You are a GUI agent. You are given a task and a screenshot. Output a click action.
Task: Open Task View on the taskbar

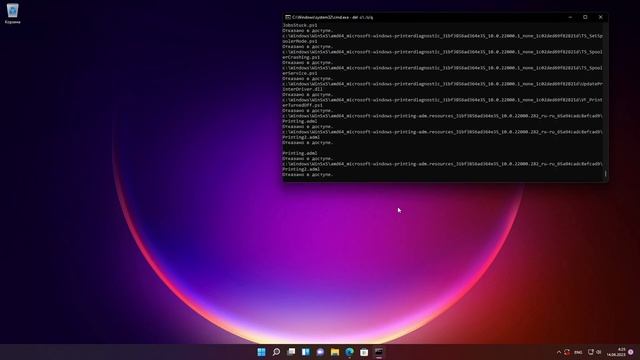(291, 352)
